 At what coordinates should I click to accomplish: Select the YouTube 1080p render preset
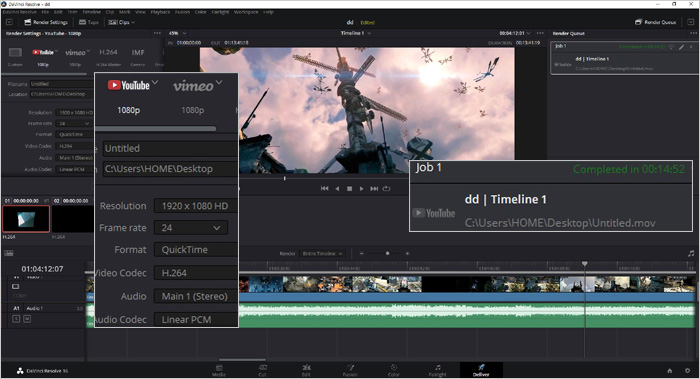(x=43, y=56)
